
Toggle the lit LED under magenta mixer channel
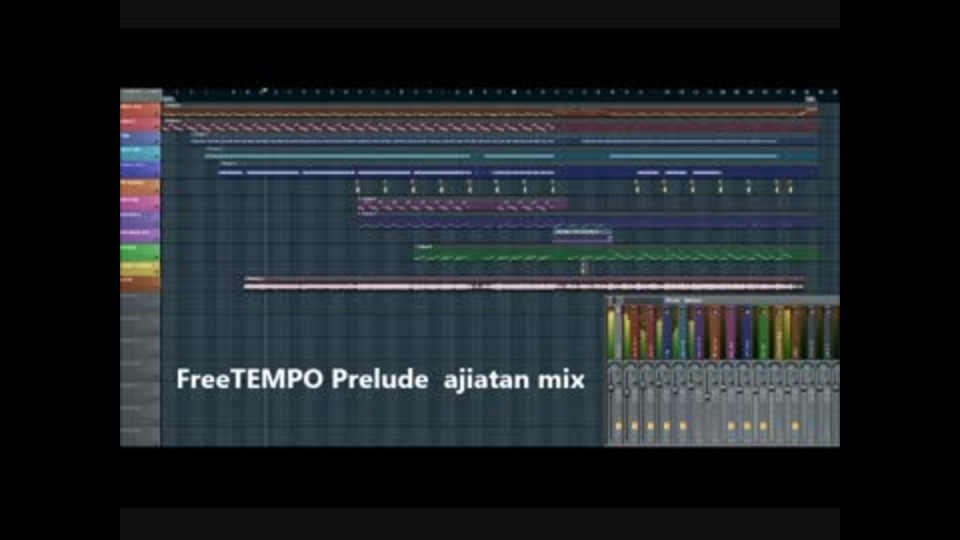(731, 426)
